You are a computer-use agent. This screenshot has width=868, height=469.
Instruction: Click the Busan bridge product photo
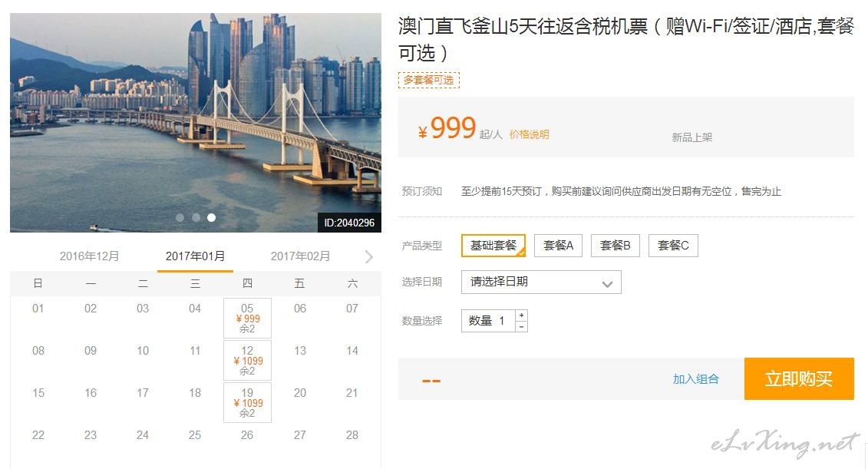(196, 123)
